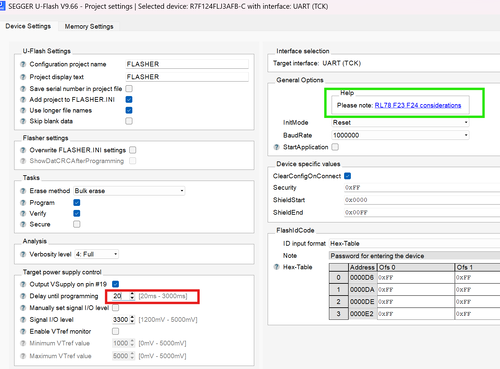Click help icon next to Erase method
The image size is (500, 369).
point(23,191)
